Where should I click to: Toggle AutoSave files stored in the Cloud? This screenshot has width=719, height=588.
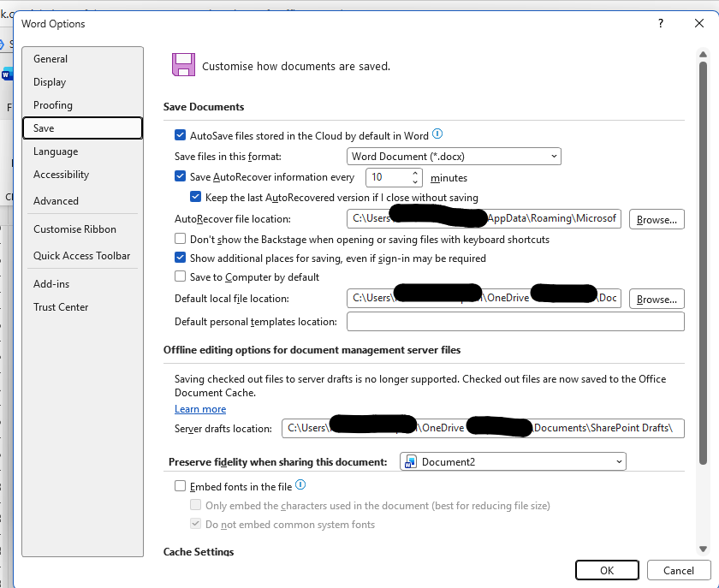pyautogui.click(x=181, y=135)
